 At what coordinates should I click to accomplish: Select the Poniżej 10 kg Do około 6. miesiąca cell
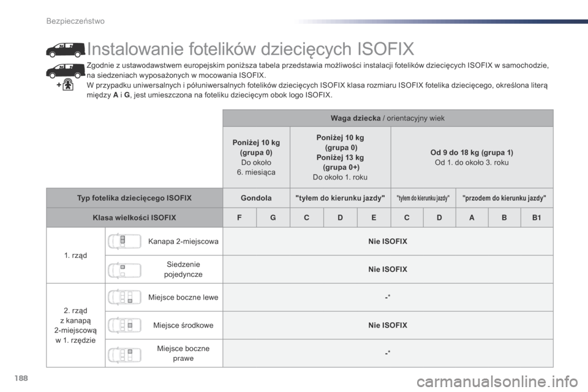click(256, 157)
